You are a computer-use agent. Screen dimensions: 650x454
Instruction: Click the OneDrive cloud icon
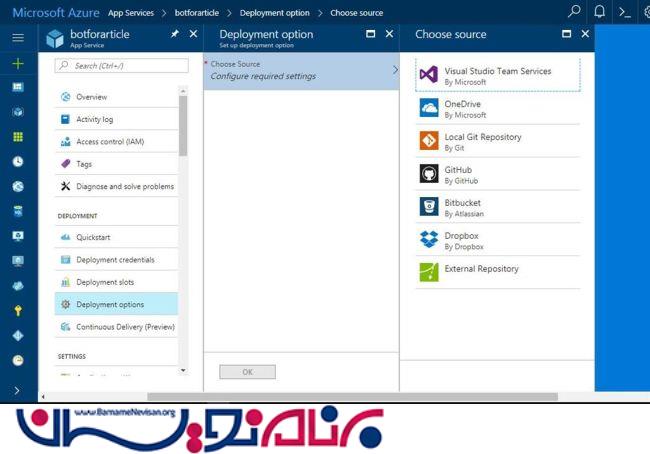point(429,108)
